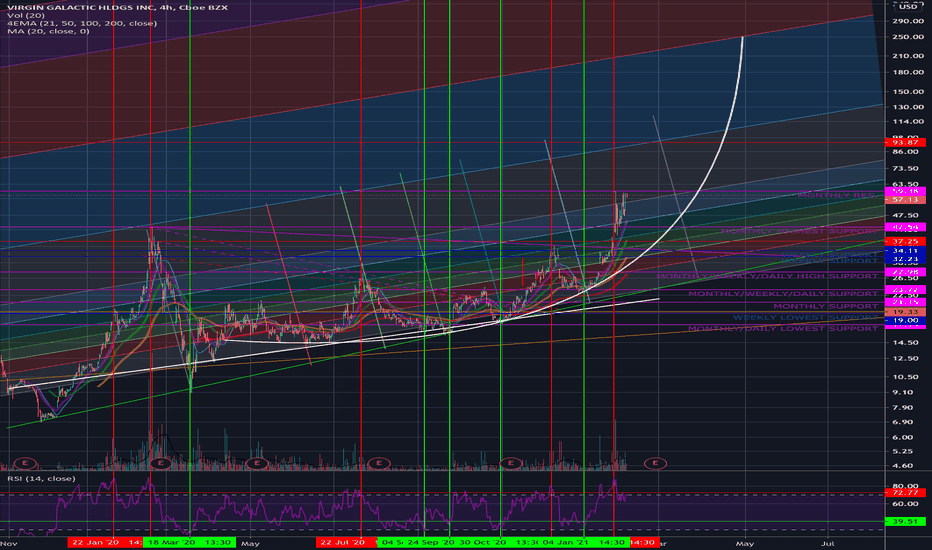Click the 60.00 RSI scale value
The width and height of the screenshot is (932, 550).
coord(905,504)
